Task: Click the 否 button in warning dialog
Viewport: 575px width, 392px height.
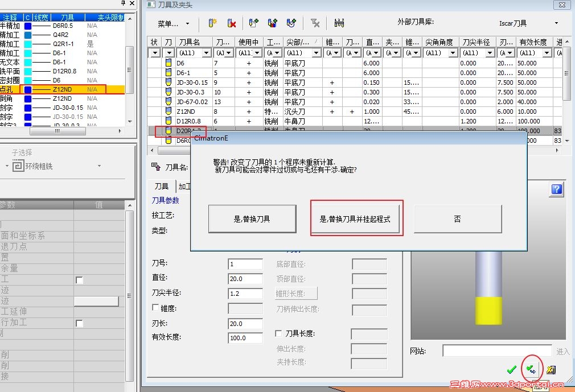Action: coord(458,219)
